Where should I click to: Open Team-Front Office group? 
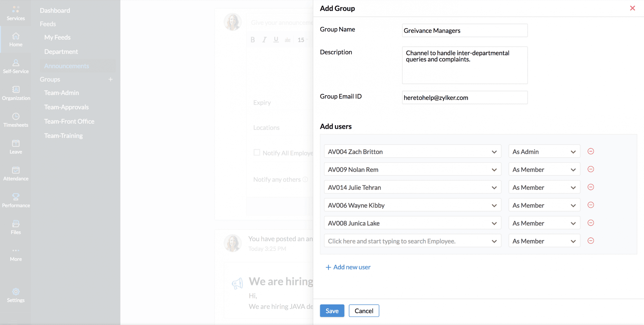(69, 121)
